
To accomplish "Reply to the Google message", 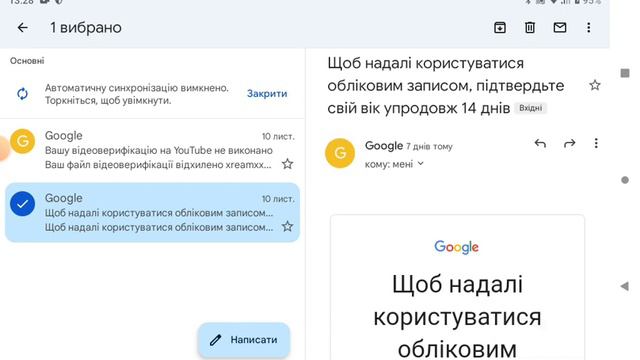I will 540,143.
